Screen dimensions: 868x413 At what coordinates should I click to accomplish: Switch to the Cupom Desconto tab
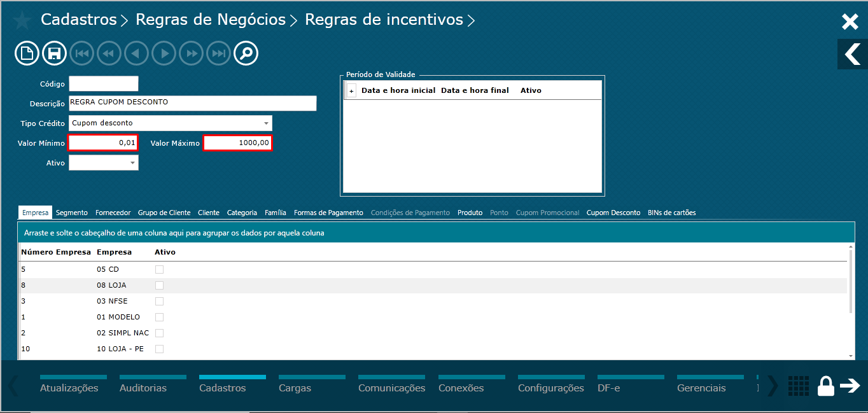pyautogui.click(x=613, y=213)
